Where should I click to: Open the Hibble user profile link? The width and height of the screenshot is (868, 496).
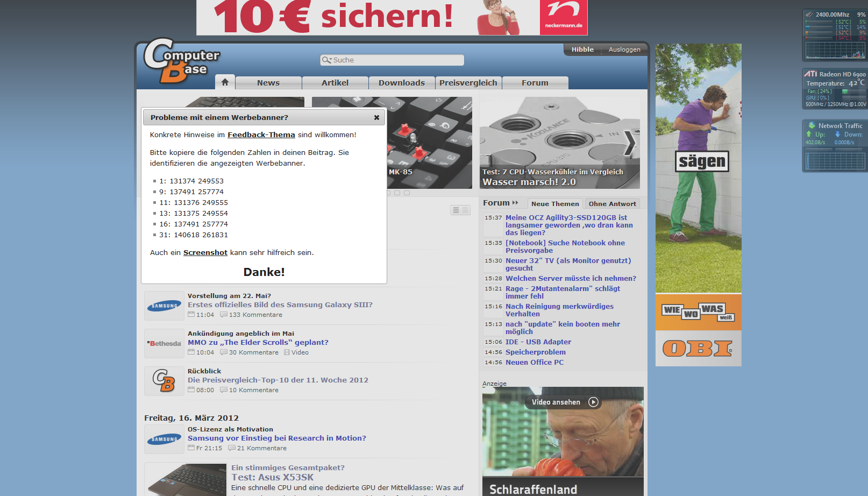point(582,49)
